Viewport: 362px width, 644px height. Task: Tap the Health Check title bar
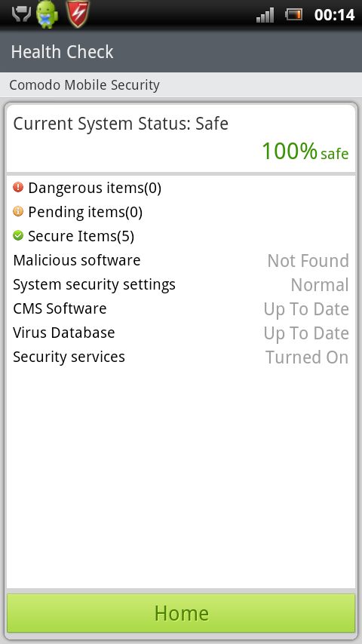181,51
